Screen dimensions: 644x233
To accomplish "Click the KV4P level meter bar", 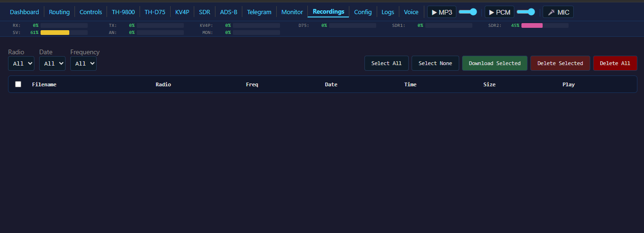I will click(x=256, y=25).
